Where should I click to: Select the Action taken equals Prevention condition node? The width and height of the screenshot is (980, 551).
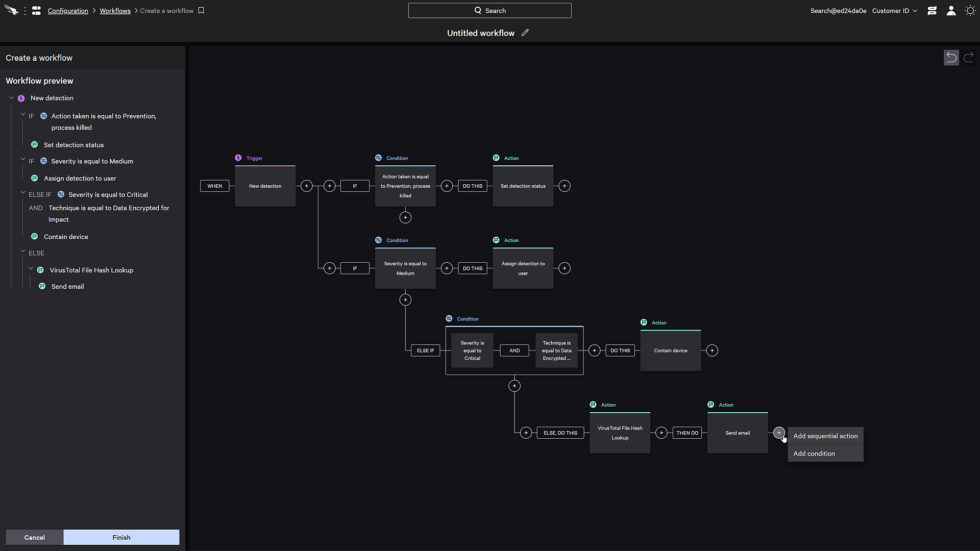coord(405,186)
